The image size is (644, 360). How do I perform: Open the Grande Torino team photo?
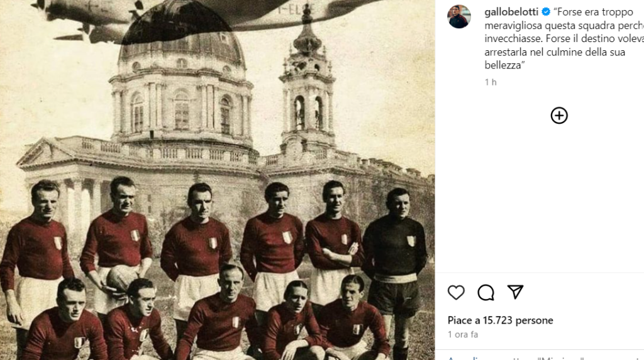tap(217, 180)
